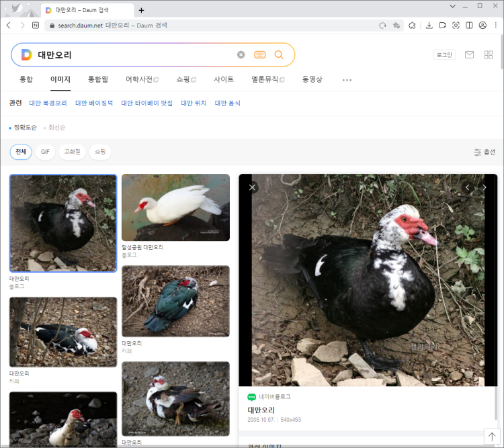Viewport: 504px width, 448px height.
Task: Open the screen capture icon in toolbar
Action: point(456,26)
